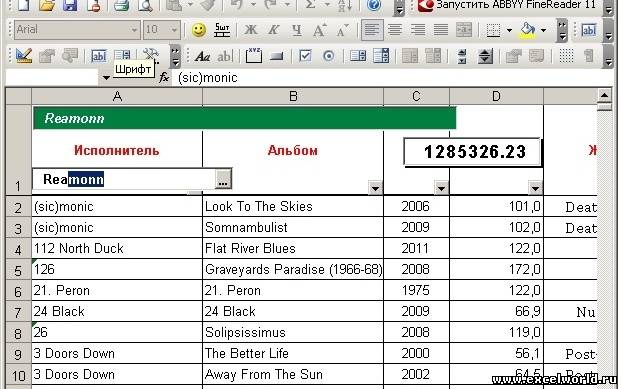Image resolution: width=622 pixels, height=389 pixels.
Task: Click the vertical scrollbar up arrow
Action: (604, 95)
